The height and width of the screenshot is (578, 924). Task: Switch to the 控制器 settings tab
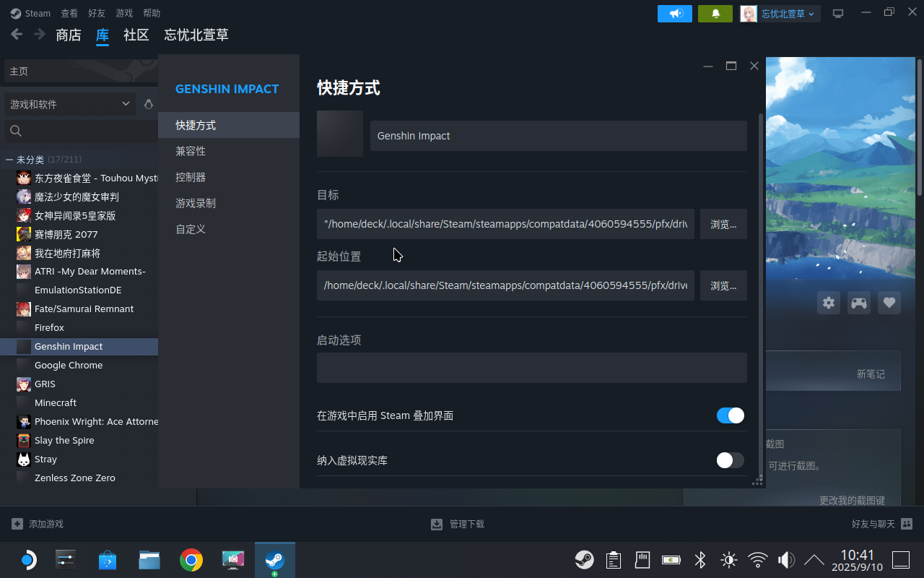tap(229, 177)
